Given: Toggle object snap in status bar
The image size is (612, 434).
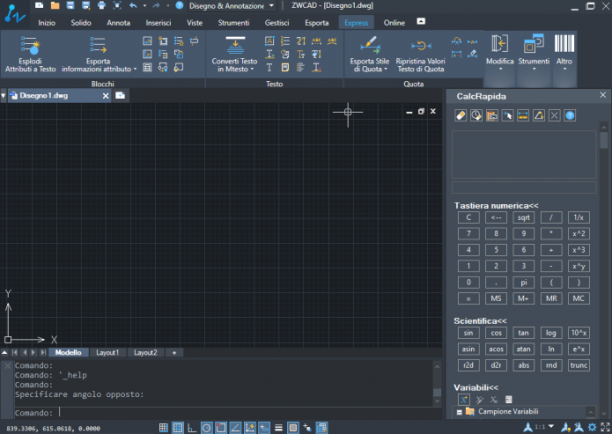Looking at the screenshot, I should pos(221,428).
